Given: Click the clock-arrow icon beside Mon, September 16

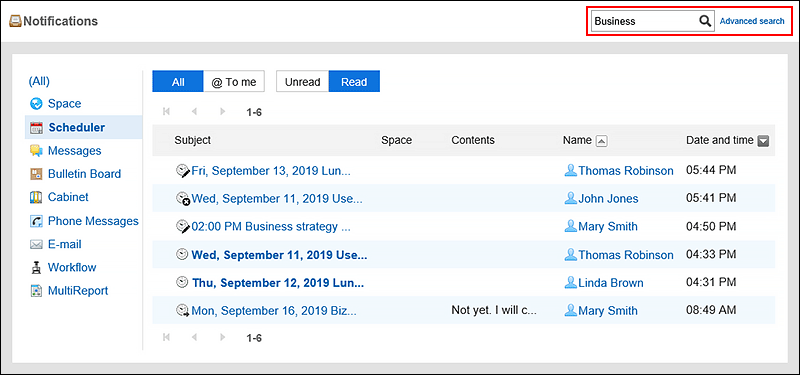Looking at the screenshot, I should coord(183,310).
